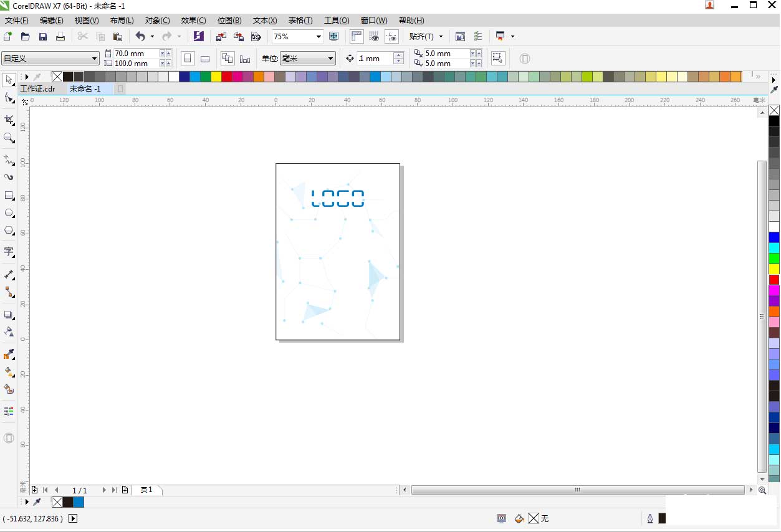Open the zoom level 75% dropdown

[x=319, y=36]
